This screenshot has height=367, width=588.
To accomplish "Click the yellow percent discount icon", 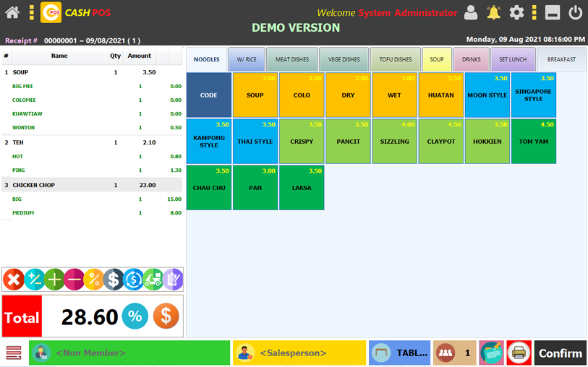I will [x=93, y=279].
